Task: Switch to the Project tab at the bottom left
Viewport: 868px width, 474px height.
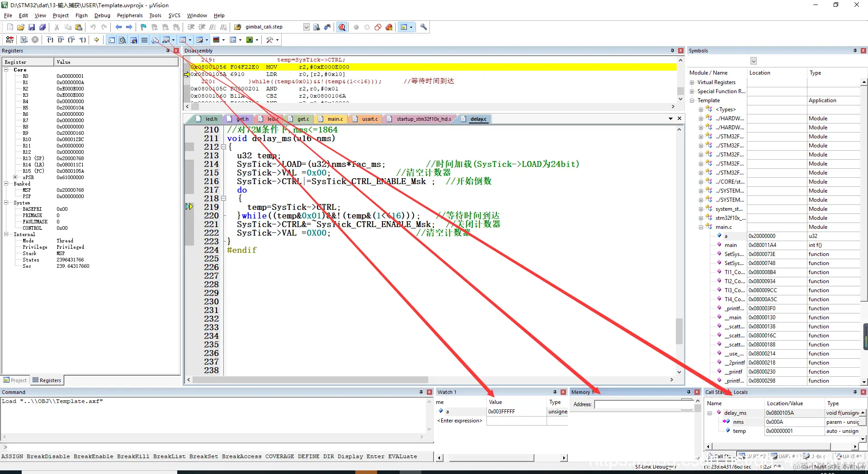Action: click(x=15, y=380)
